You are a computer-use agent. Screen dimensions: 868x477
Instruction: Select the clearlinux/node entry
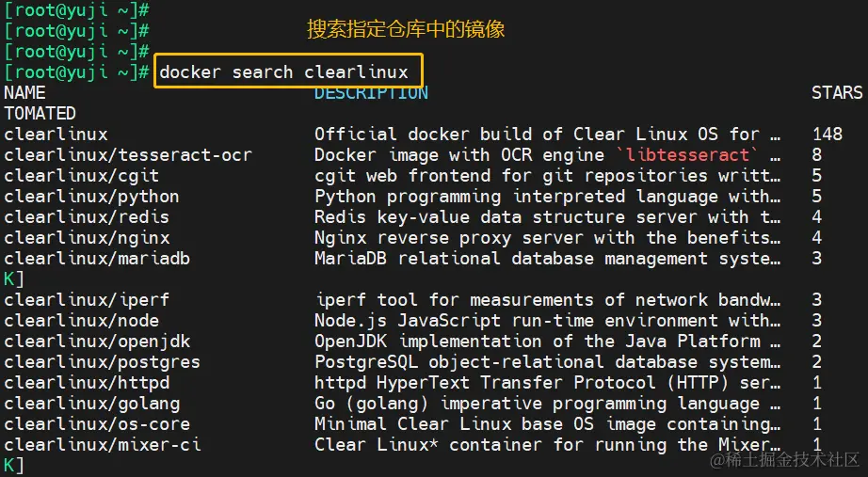tap(81, 321)
